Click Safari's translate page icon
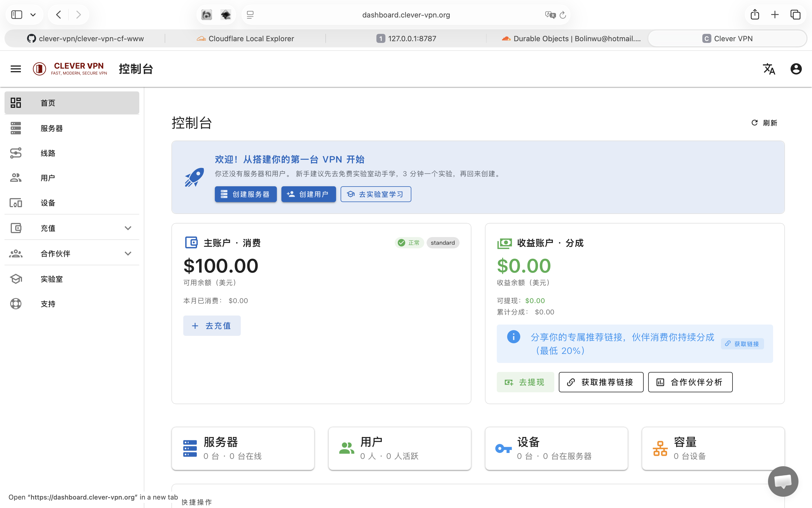Viewport: 812px width, 508px height. pos(550,15)
